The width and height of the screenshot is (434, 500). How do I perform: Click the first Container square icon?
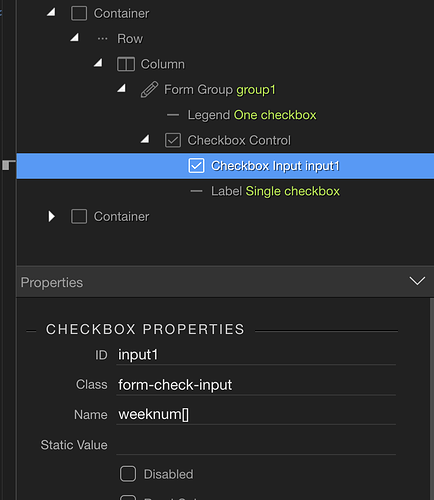pos(79,14)
